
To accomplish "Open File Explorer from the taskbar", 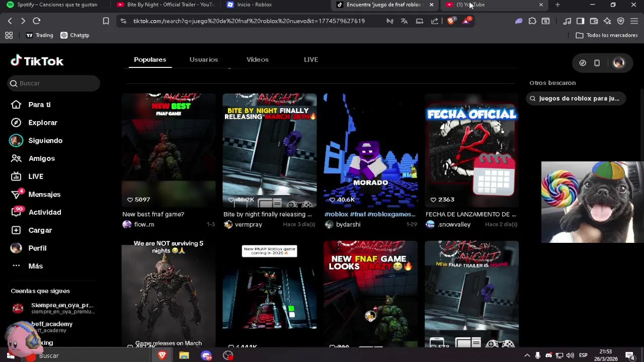I will click(184, 355).
